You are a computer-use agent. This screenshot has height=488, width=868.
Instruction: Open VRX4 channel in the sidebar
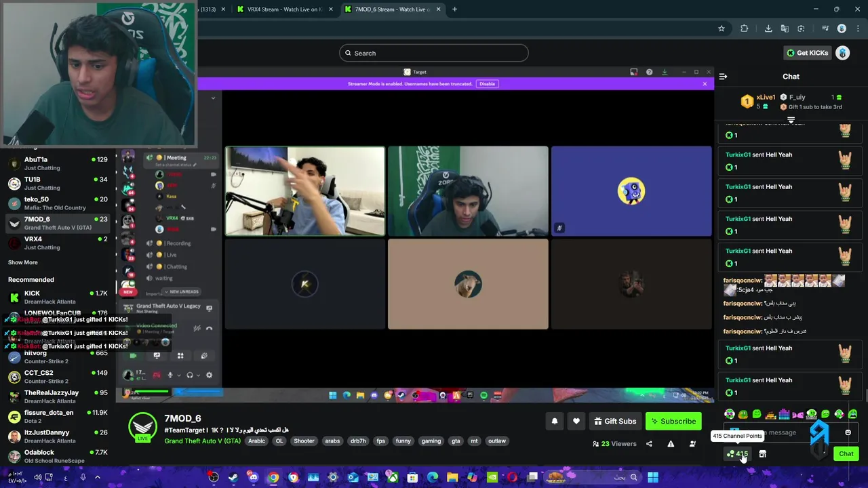click(58, 243)
